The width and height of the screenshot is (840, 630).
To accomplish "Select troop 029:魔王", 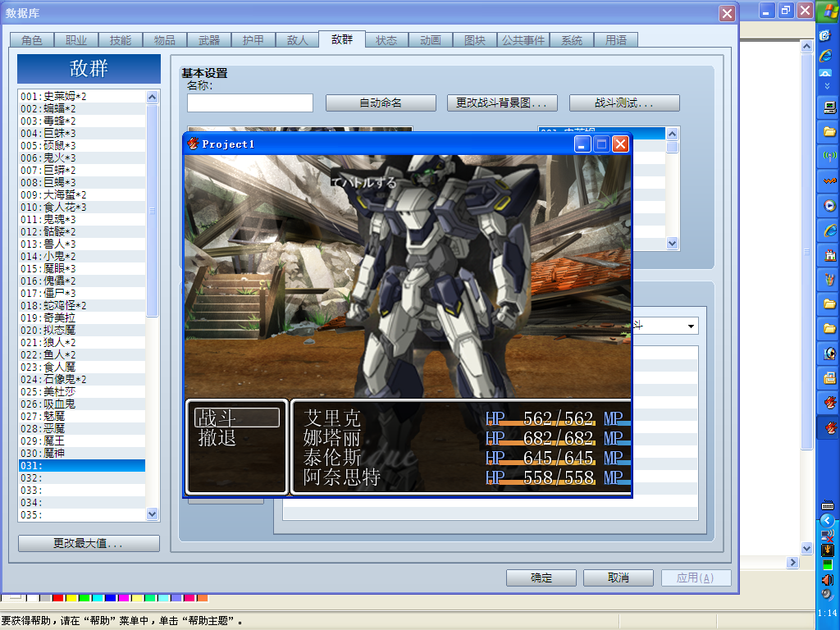I will (x=82, y=441).
